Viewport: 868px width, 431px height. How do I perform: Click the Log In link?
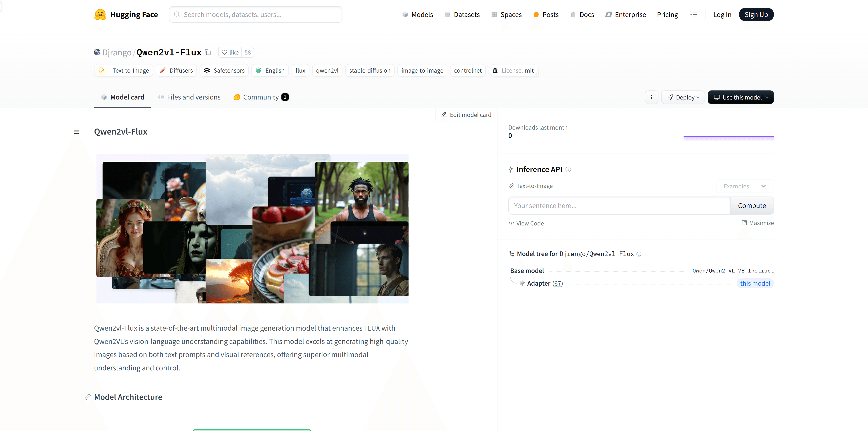(x=722, y=14)
